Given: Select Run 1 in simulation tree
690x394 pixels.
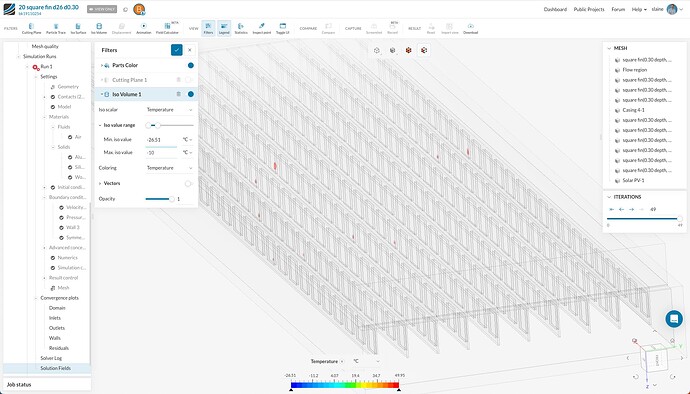Looking at the screenshot, I should pyautogui.click(x=46, y=66).
